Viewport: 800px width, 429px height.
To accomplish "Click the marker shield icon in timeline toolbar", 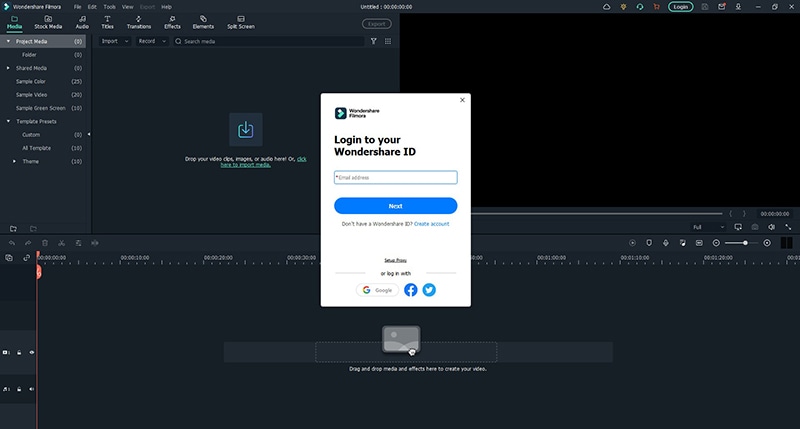I will (649, 243).
